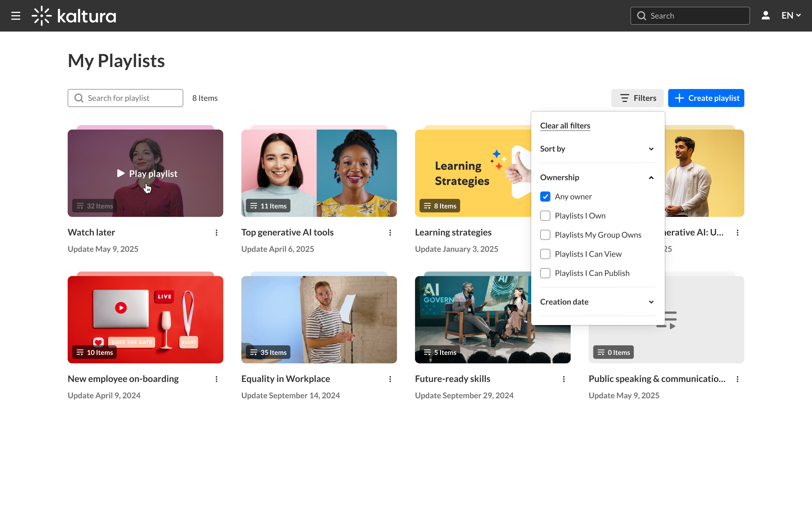Click the Kaltura logo
This screenshot has width=812, height=507.
click(x=74, y=16)
